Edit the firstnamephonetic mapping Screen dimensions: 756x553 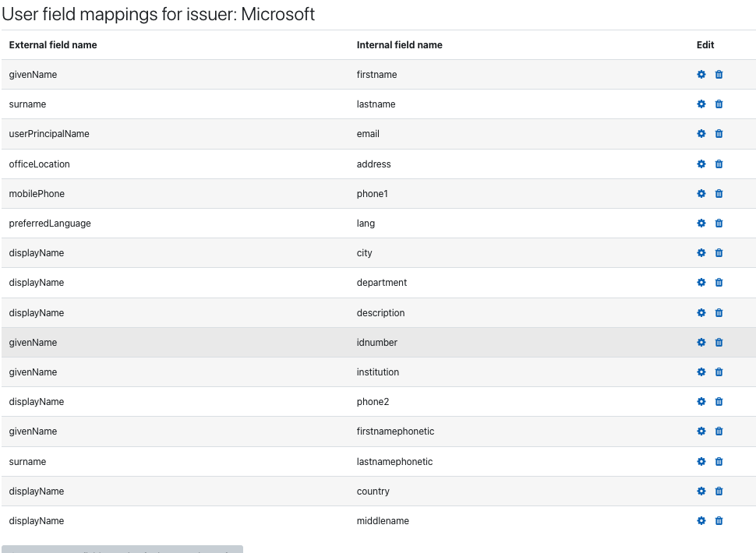tap(701, 431)
